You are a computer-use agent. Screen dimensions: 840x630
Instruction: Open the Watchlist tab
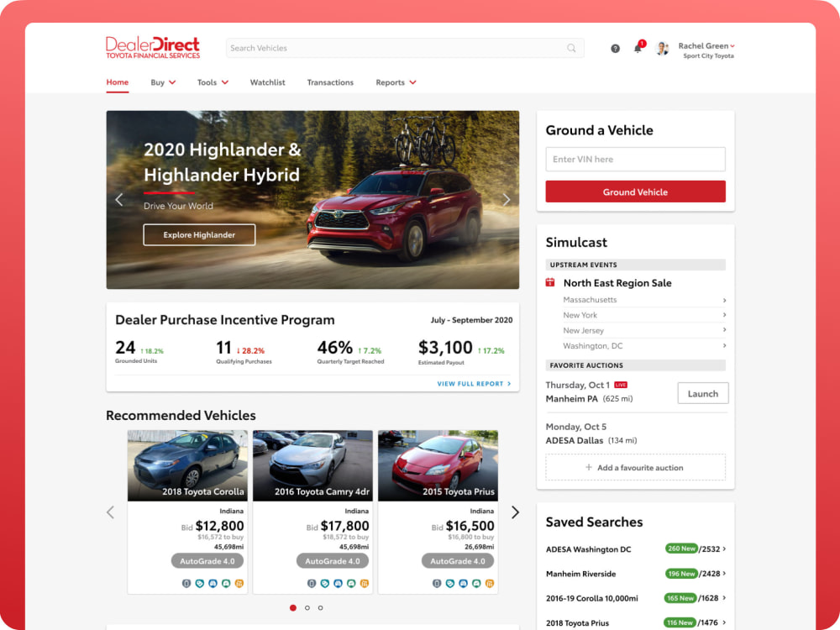(267, 82)
